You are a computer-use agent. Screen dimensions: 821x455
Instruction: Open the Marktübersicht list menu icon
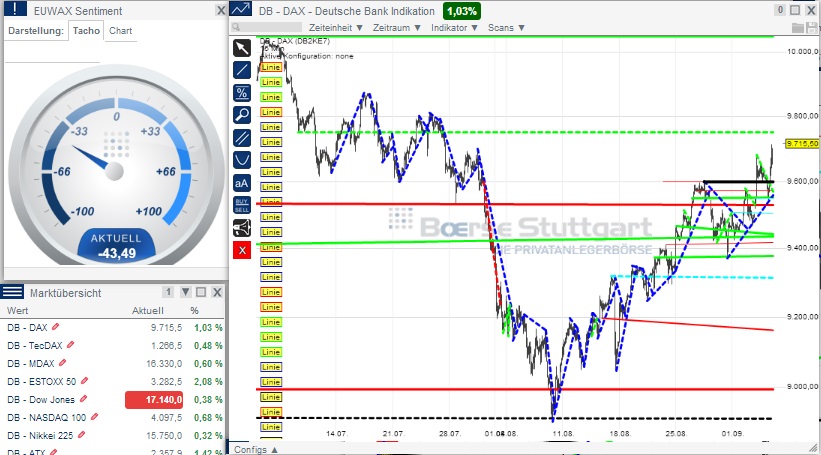coord(13,292)
